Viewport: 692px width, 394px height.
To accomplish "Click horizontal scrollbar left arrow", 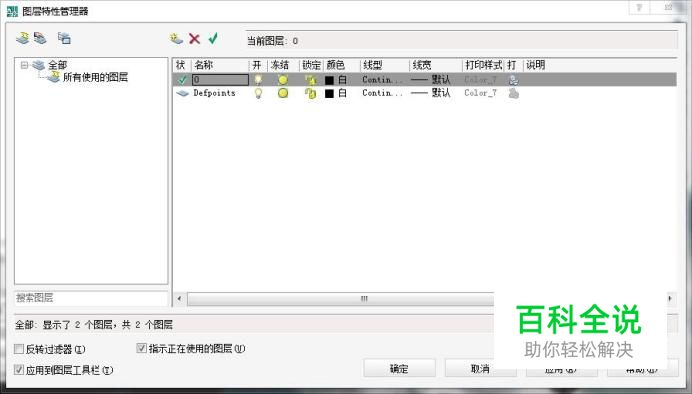I will coord(179,299).
